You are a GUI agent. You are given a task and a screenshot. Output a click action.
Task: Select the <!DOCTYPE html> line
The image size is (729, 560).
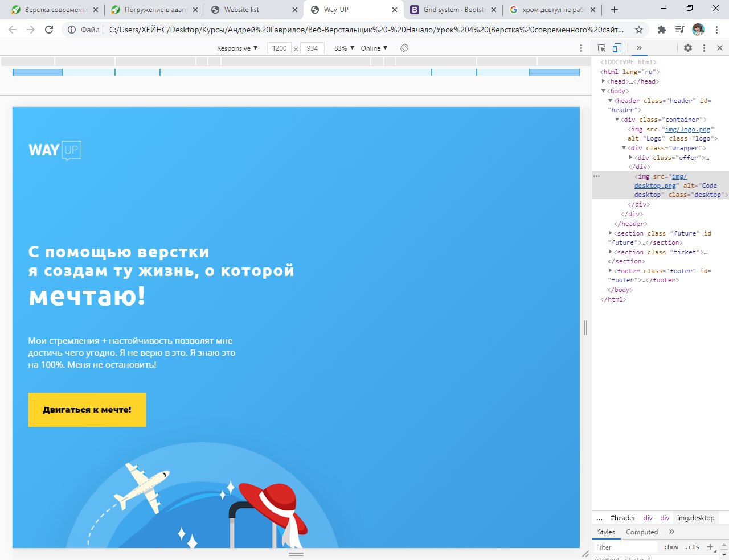628,62
